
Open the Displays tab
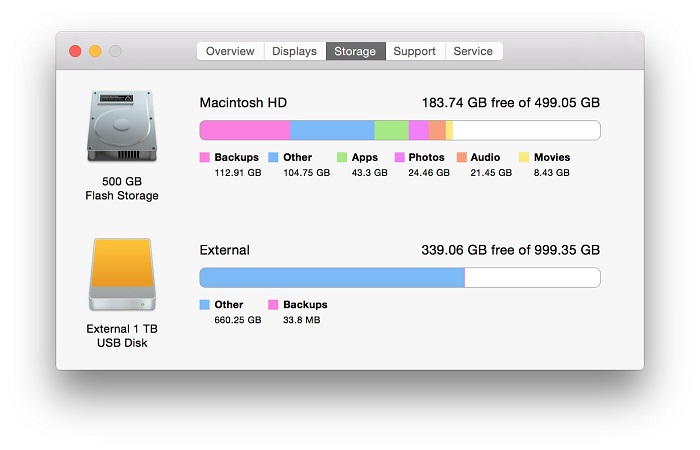coord(295,51)
